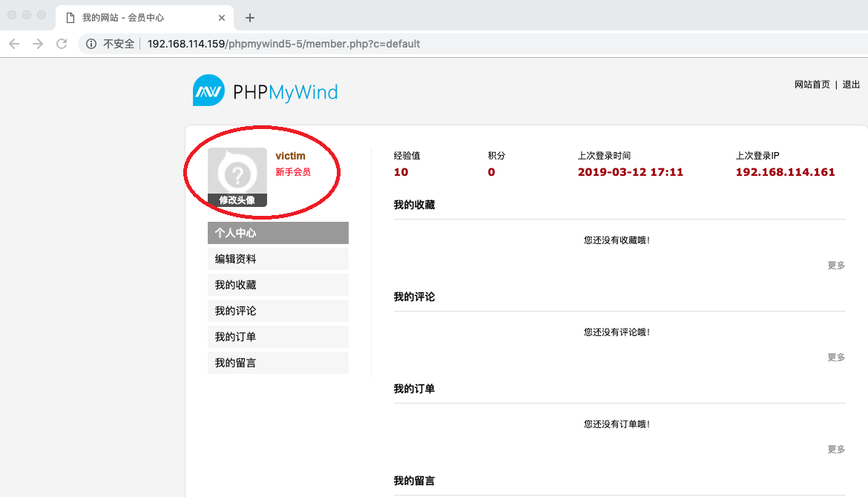This screenshot has height=497, width=868.
Task: Click the 我的评论 section heading
Action: (414, 297)
